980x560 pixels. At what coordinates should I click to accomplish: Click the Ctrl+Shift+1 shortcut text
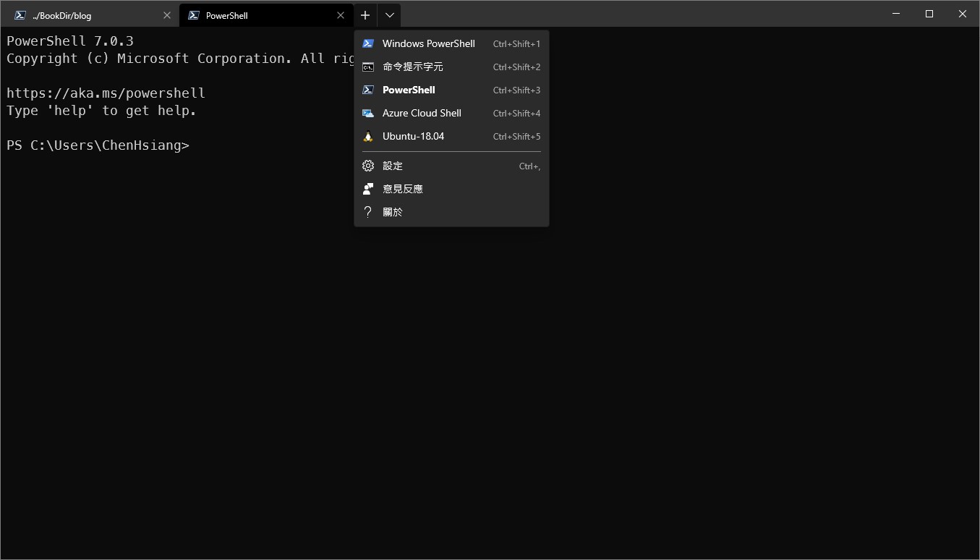pos(516,44)
